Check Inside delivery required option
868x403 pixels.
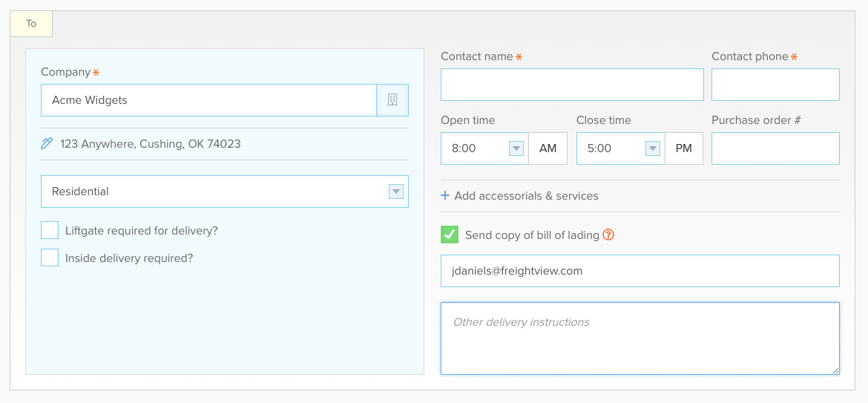50,258
